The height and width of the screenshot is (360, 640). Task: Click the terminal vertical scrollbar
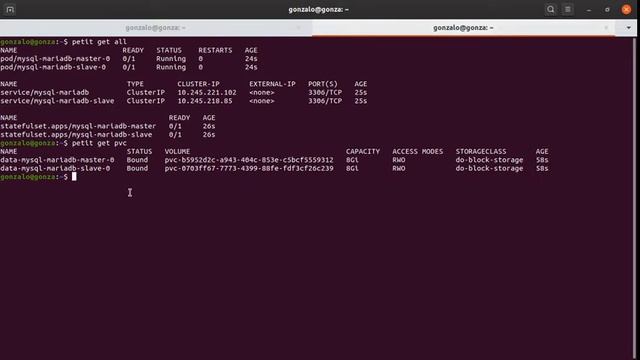click(x=634, y=198)
